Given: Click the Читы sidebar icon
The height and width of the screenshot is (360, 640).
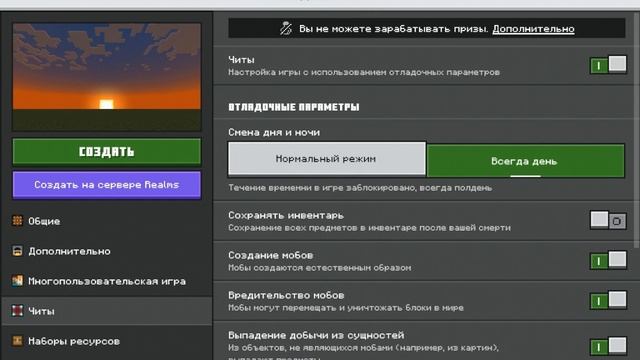Looking at the screenshot, I should point(17,311).
